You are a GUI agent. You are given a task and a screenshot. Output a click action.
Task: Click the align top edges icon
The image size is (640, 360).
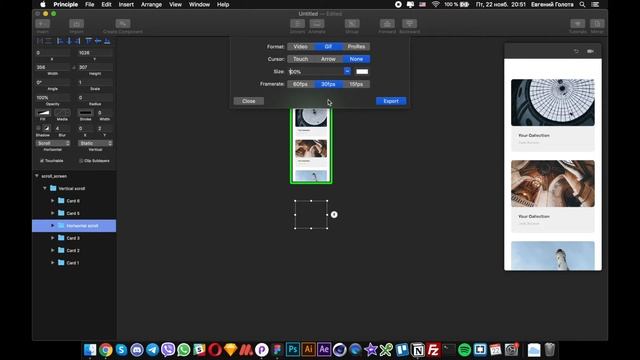coord(89,41)
